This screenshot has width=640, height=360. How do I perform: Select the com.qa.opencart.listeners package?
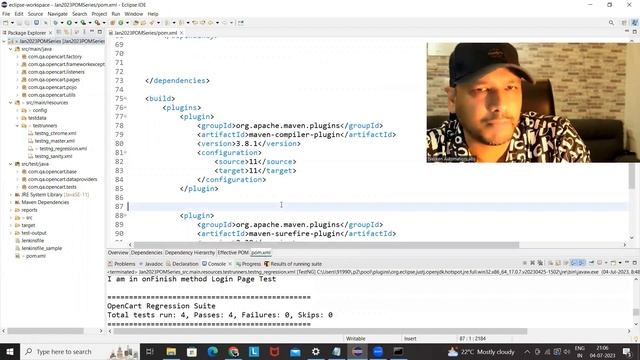coord(56,72)
